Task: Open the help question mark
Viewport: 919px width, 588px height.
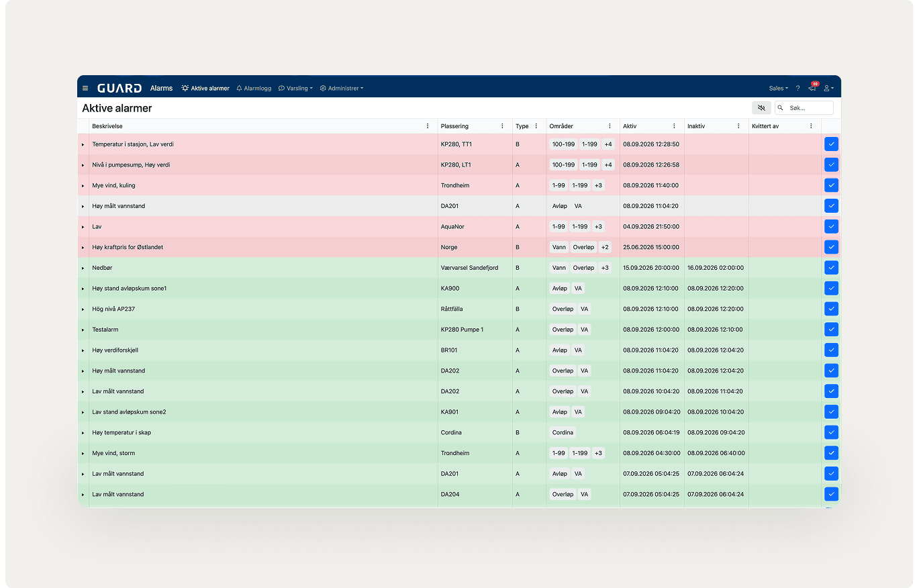Action: pyautogui.click(x=797, y=88)
